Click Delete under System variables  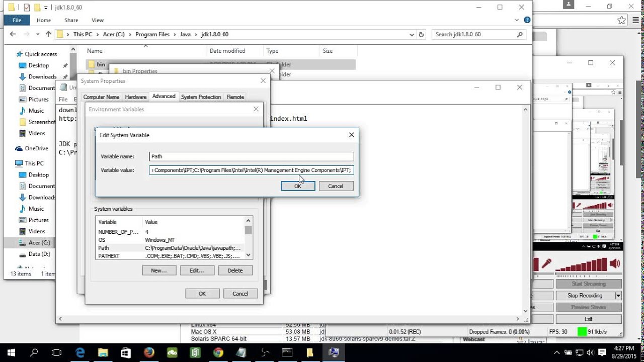pyautogui.click(x=235, y=270)
